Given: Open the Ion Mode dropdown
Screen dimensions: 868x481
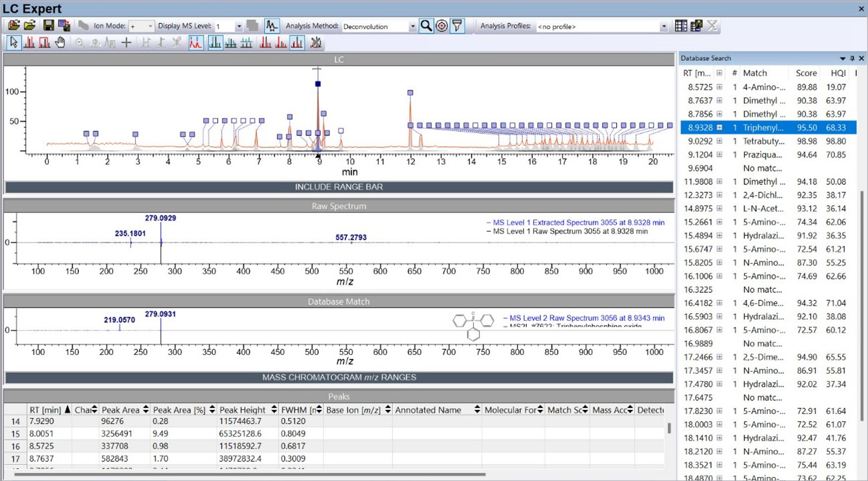Looking at the screenshot, I should [x=149, y=27].
